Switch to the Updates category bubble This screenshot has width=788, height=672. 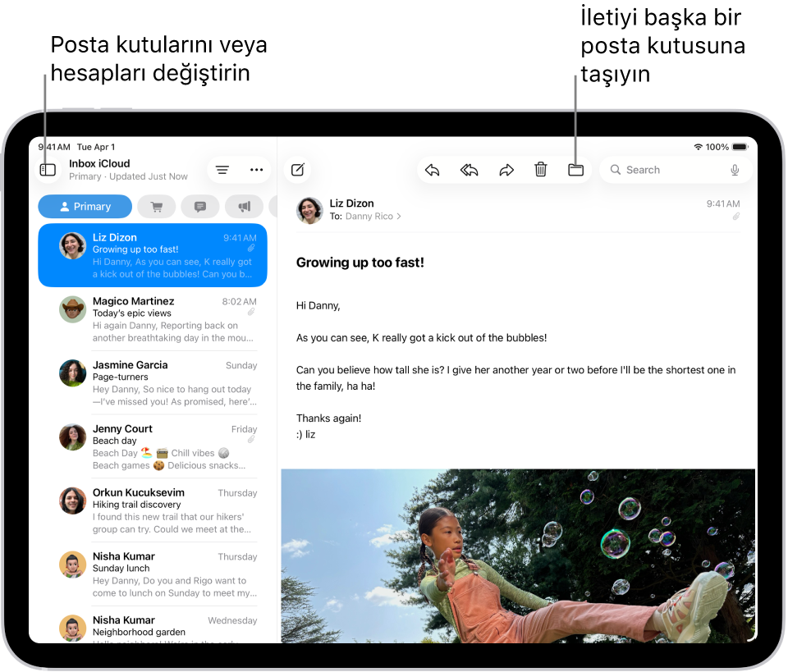tap(199, 206)
